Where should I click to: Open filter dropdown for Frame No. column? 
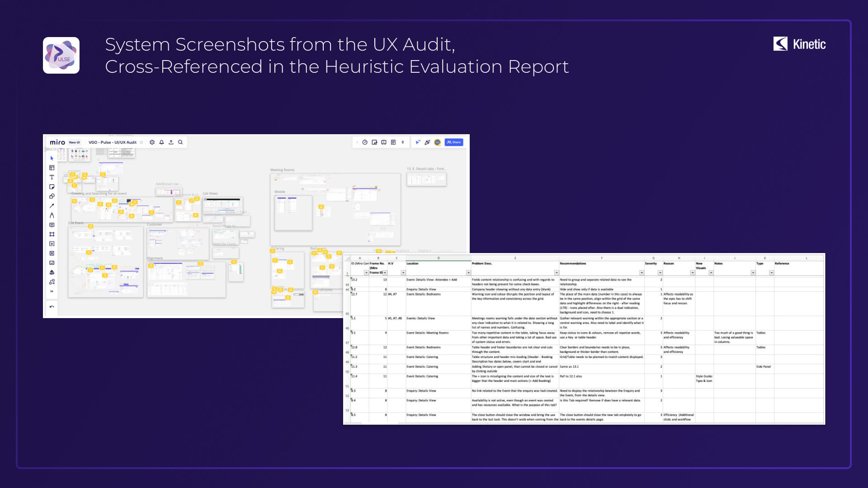(385, 273)
